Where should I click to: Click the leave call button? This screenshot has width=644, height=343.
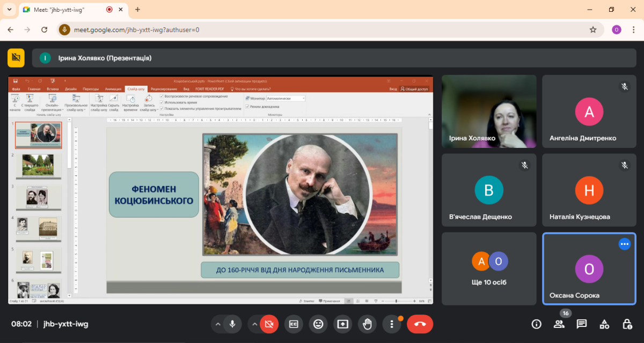420,324
